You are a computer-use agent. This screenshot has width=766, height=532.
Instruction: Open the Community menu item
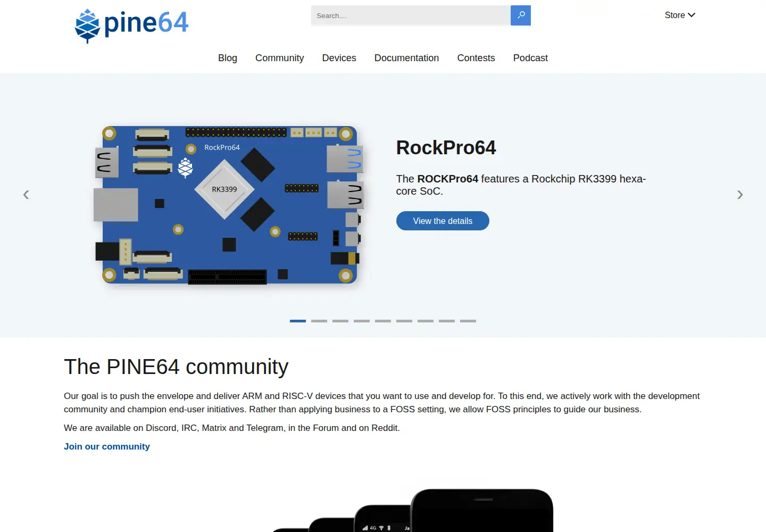pos(280,58)
